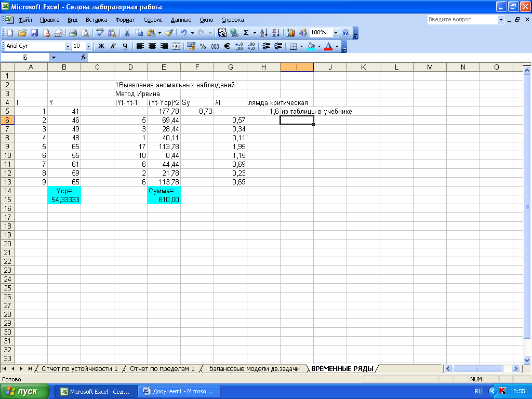Expand the Name Box dropdown arrow

[x=54, y=58]
